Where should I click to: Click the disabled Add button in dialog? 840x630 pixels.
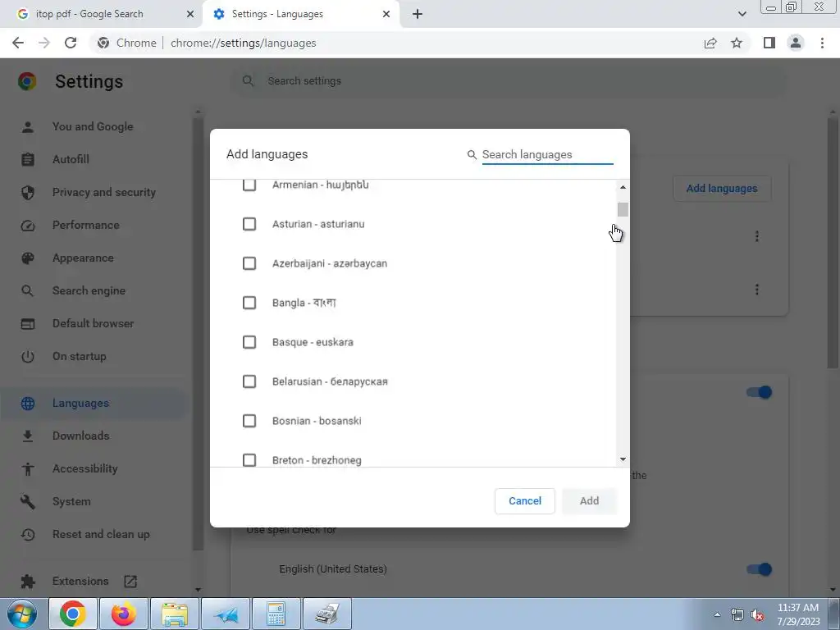[589, 501]
